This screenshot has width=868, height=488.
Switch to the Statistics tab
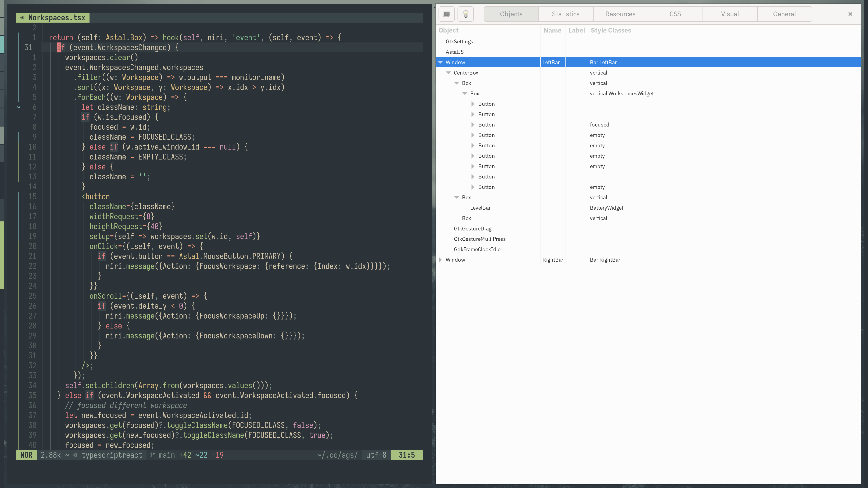click(x=565, y=14)
